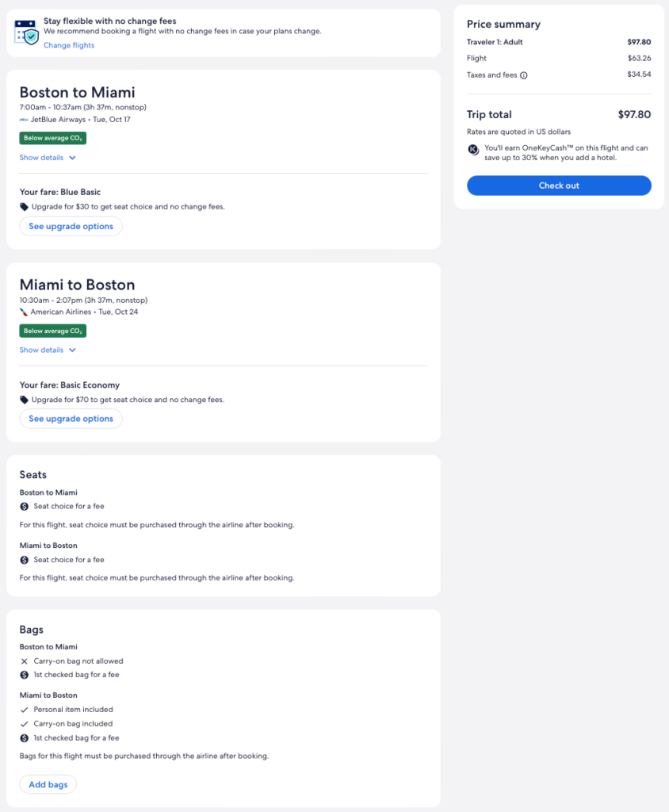Click the flexible booking calendar shield icon

26,32
